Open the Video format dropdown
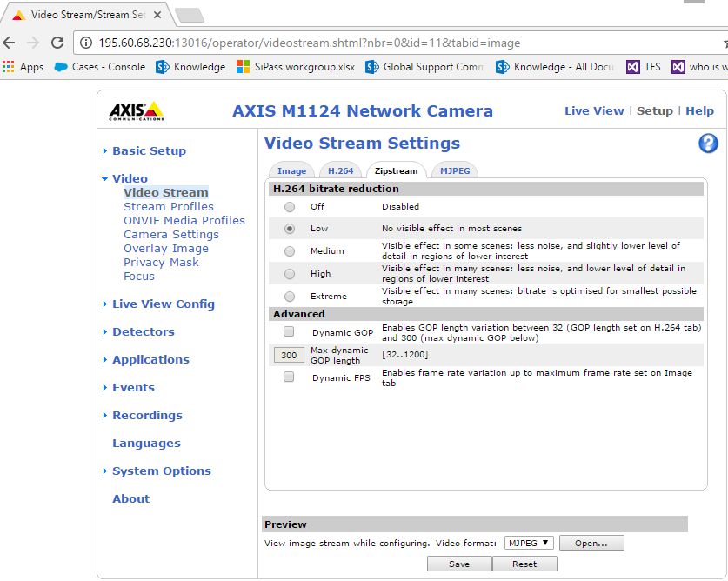The height and width of the screenshot is (581, 728). coord(531,542)
